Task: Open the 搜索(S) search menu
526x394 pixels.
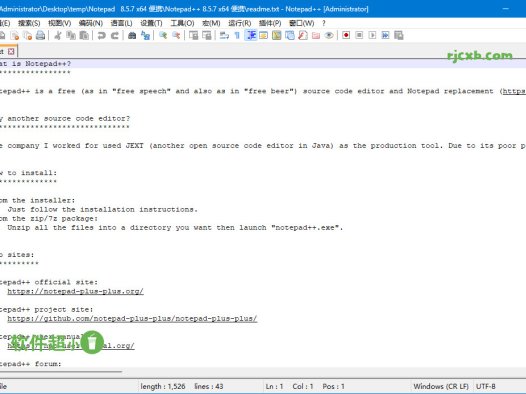Action: (29, 23)
